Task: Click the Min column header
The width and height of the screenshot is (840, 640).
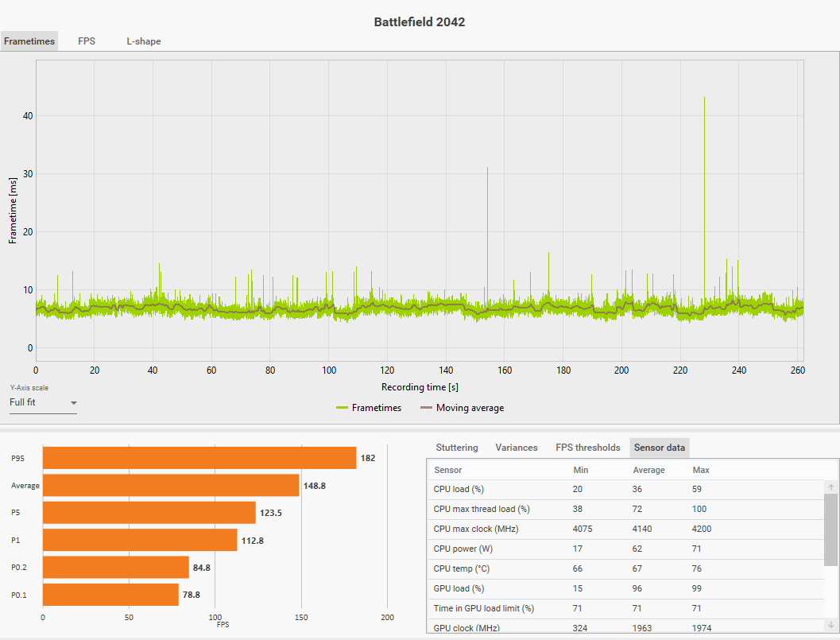Action: (581, 470)
